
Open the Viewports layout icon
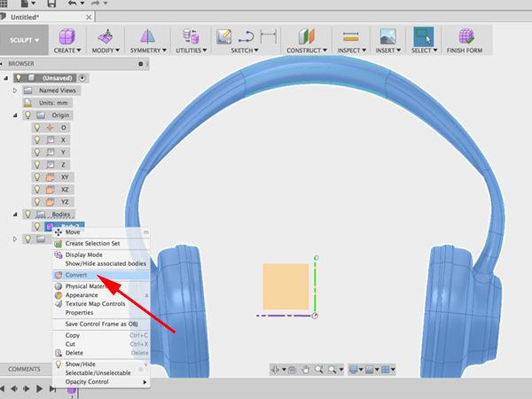(x=386, y=370)
